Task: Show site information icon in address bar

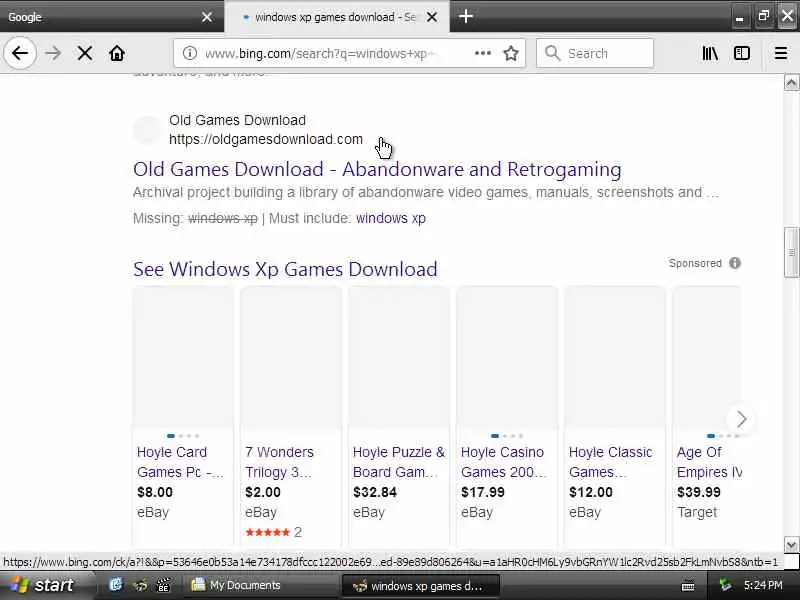Action: [x=190, y=53]
